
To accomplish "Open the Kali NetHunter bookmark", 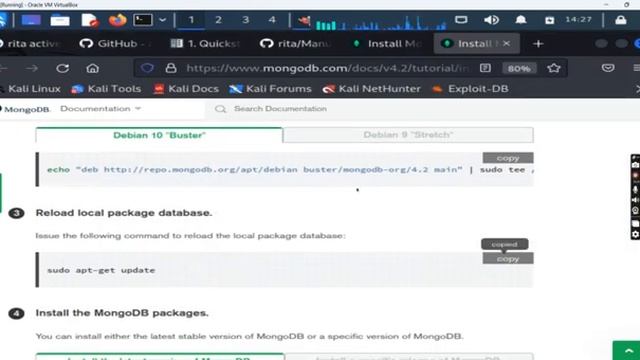I will (371, 89).
